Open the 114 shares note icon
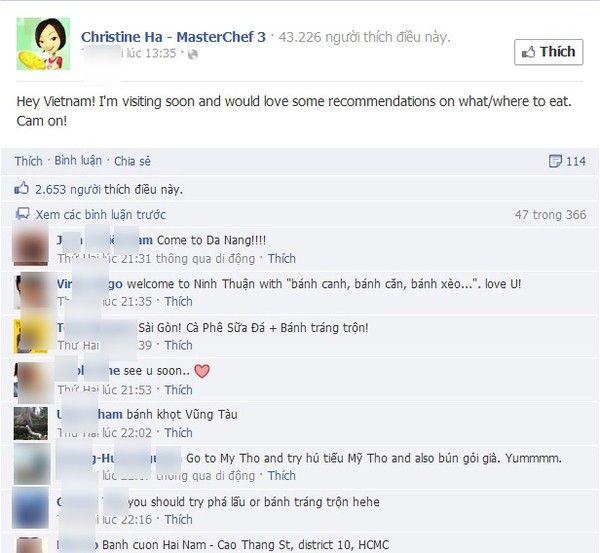The width and height of the screenshot is (600, 553). [x=555, y=161]
